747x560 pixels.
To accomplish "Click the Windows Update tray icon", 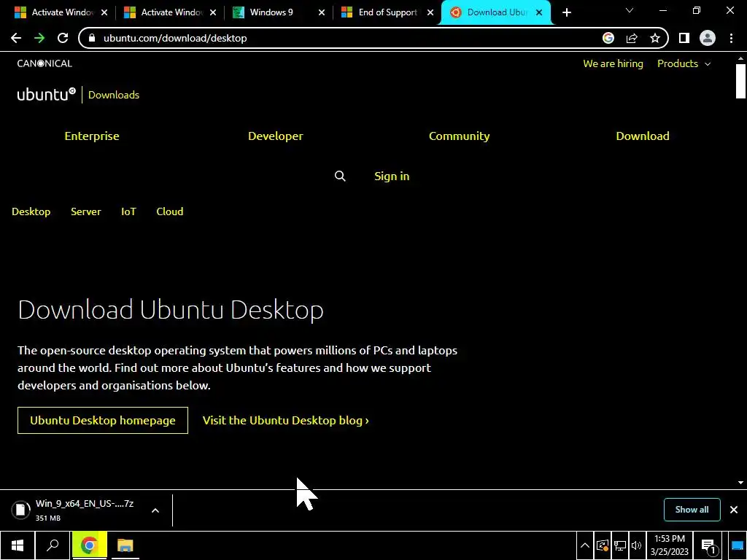I will click(x=603, y=545).
